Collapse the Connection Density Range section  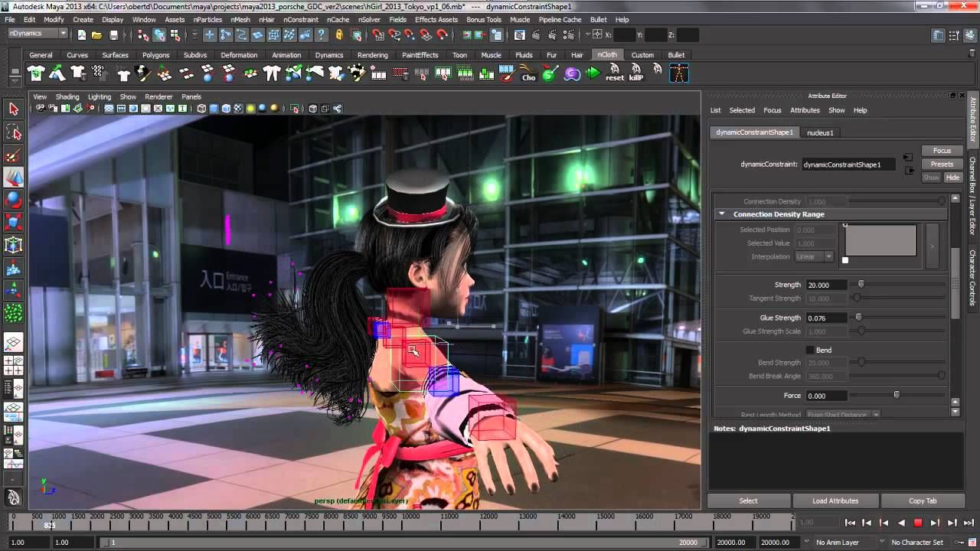(721, 214)
